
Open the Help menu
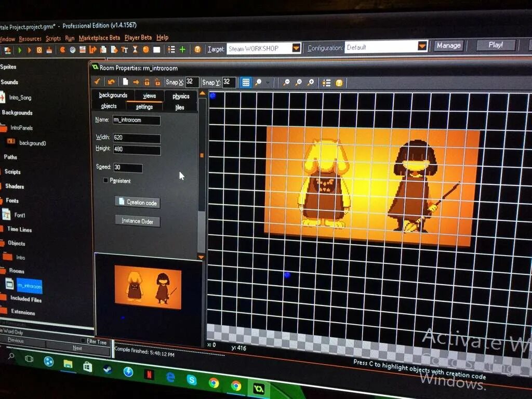[x=162, y=37]
